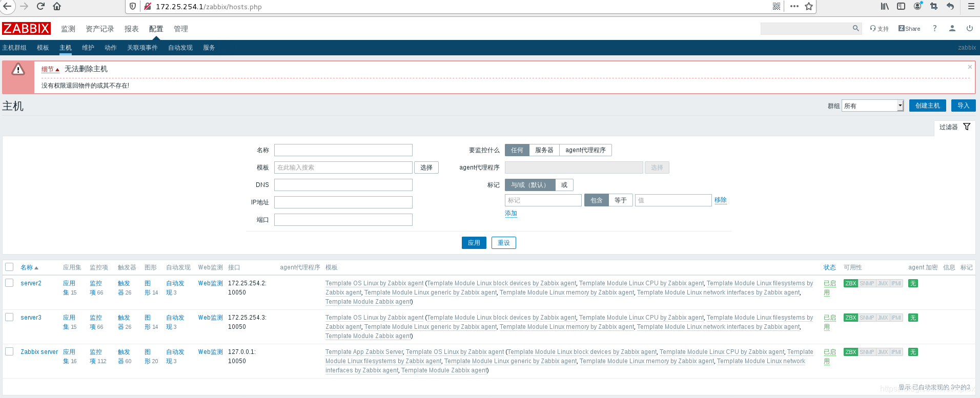Screen dimensions: 980x398
Task: Open 支持 support link
Action: pos(879,29)
